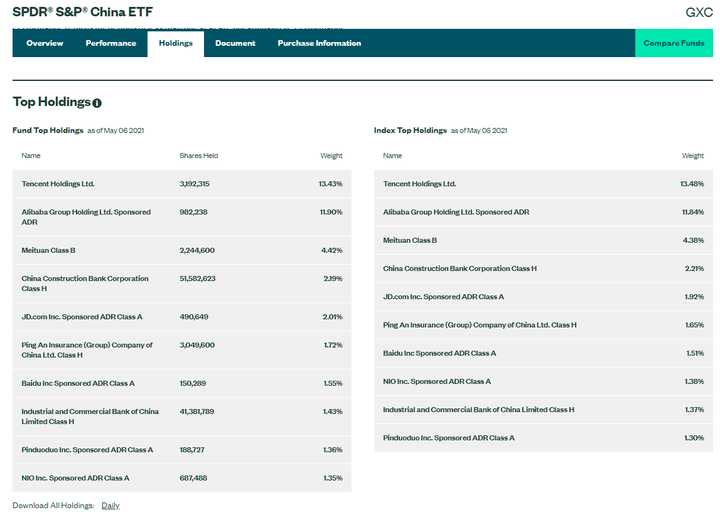Image resolution: width=720 pixels, height=515 pixels.
Task: Click the SPDR S&P China ETF title
Action: 83,12
